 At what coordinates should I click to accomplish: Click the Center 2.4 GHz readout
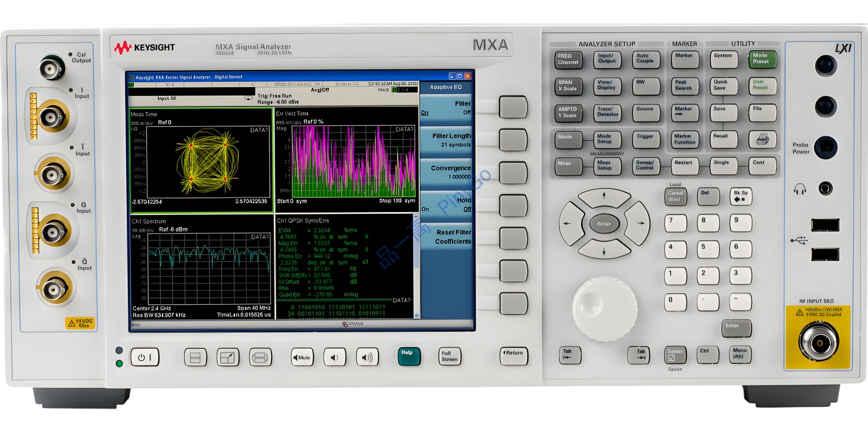pyautogui.click(x=152, y=308)
